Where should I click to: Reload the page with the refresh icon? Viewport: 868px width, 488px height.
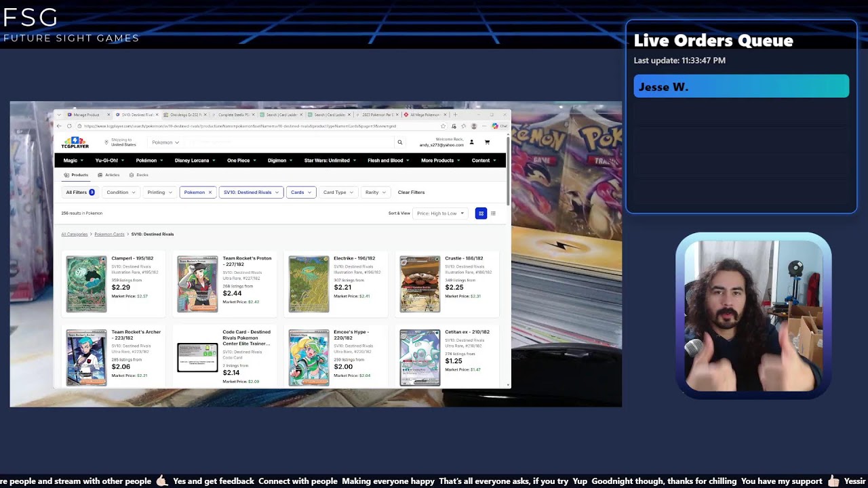pyautogui.click(x=69, y=126)
